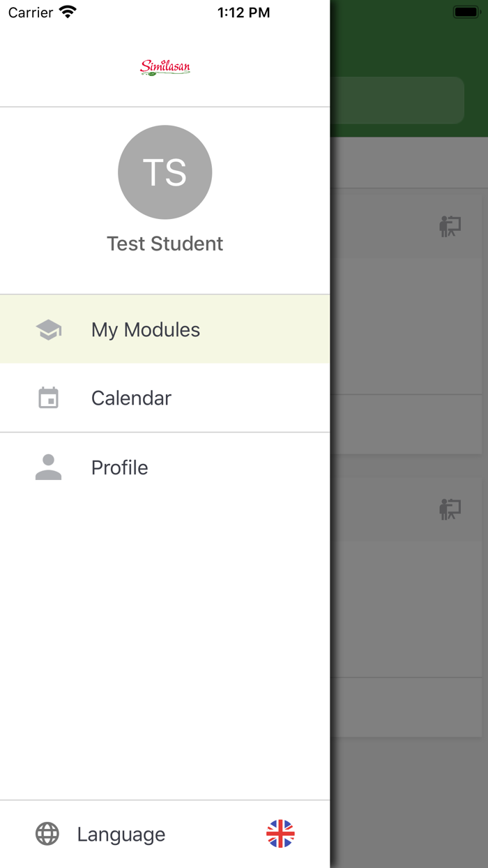
Task: Change language via the UK flag
Action: pyautogui.click(x=280, y=834)
